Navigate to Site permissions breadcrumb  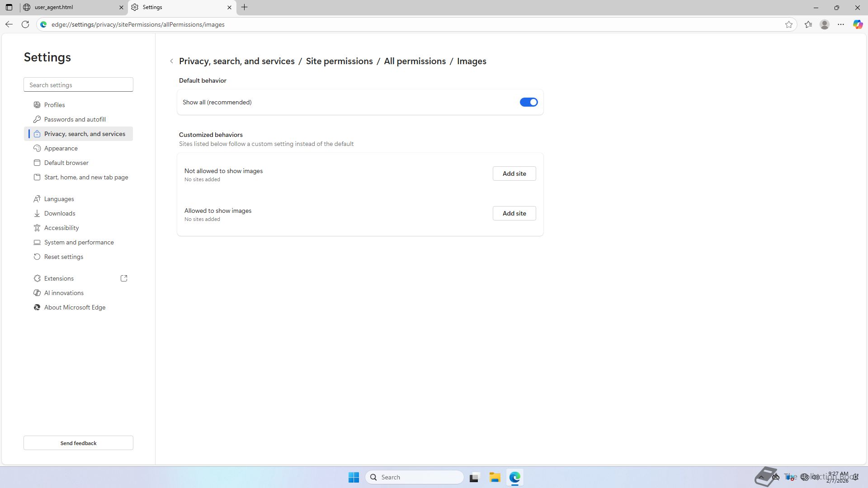pos(339,61)
